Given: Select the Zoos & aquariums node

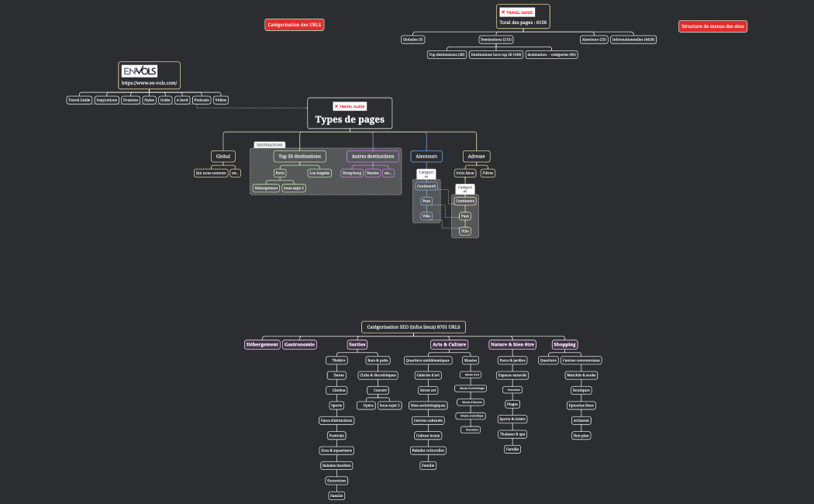Looking at the screenshot, I should click(336, 450).
